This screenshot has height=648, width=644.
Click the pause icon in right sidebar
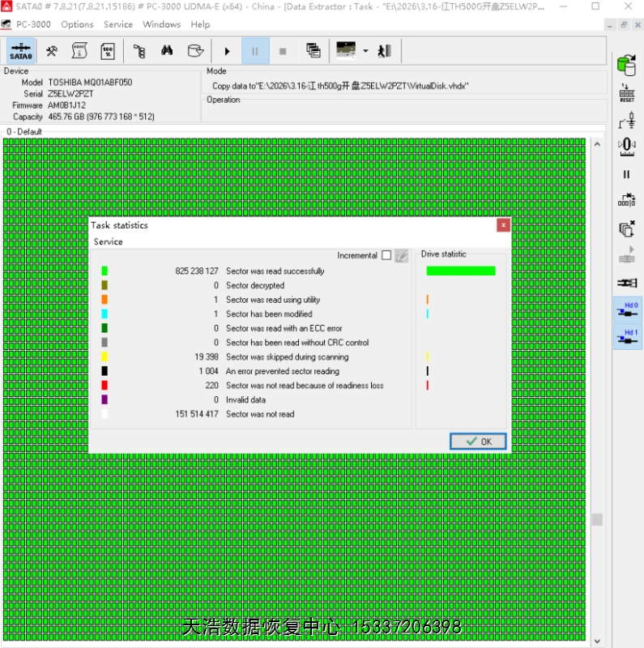626,173
